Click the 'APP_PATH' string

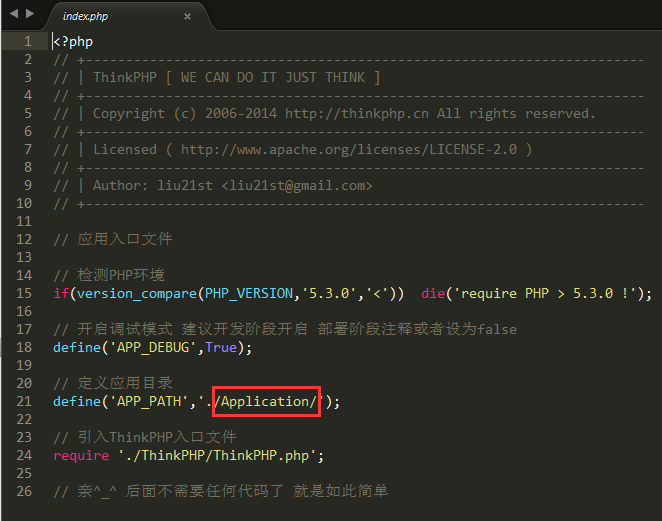pos(149,402)
